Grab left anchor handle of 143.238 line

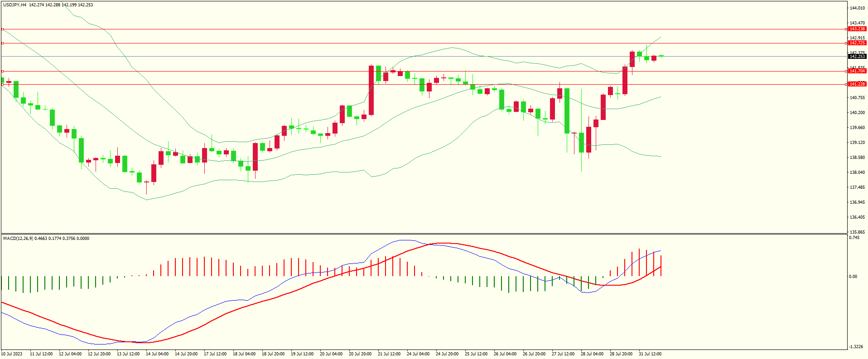pyautogui.click(x=2, y=29)
